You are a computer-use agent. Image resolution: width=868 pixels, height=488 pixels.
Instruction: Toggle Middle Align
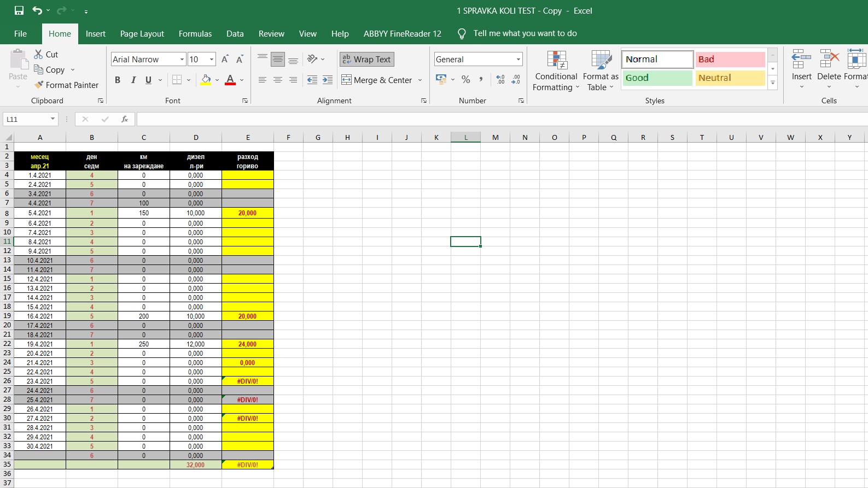pos(278,59)
